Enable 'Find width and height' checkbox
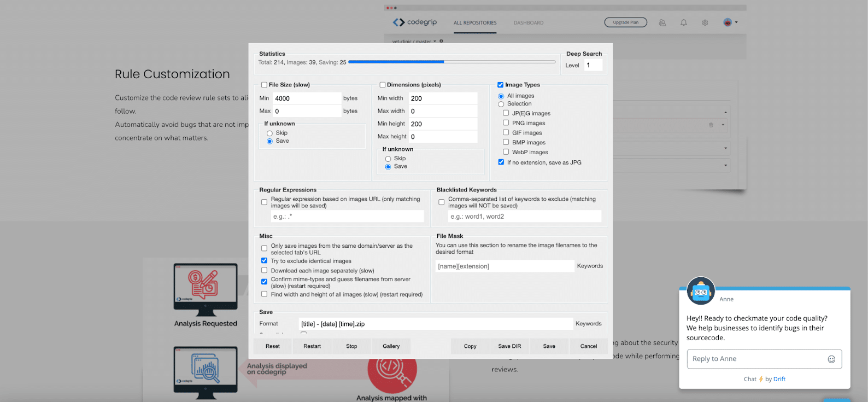The height and width of the screenshot is (402, 868). [x=265, y=294]
